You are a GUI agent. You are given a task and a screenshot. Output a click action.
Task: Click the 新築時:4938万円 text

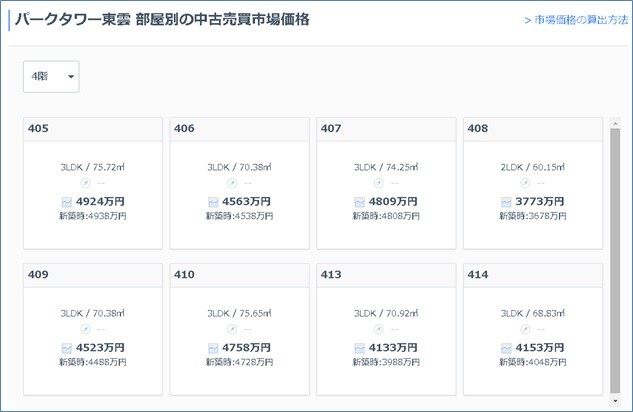pyautogui.click(x=93, y=216)
